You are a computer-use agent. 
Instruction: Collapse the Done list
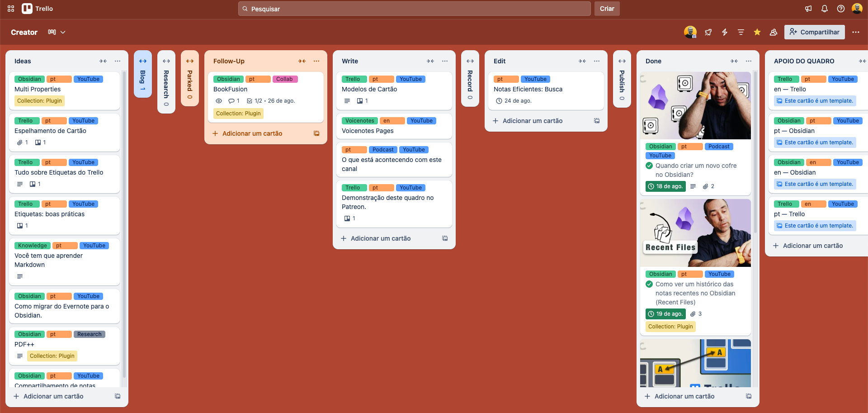pyautogui.click(x=734, y=61)
